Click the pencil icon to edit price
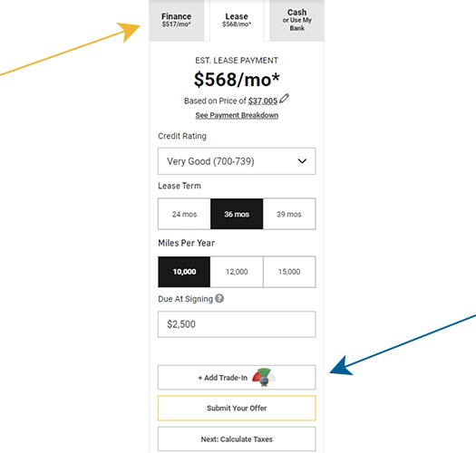The width and height of the screenshot is (476, 453). pos(284,99)
